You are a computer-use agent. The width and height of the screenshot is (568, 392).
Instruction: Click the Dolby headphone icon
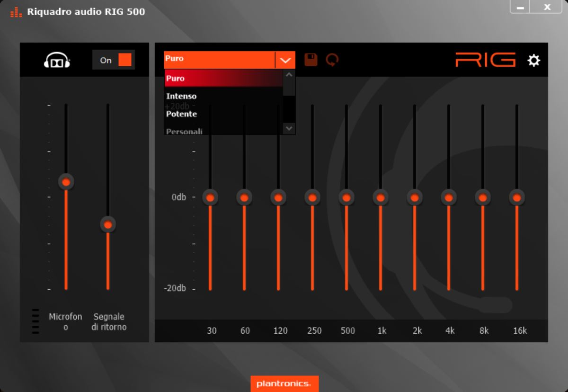pyautogui.click(x=57, y=60)
